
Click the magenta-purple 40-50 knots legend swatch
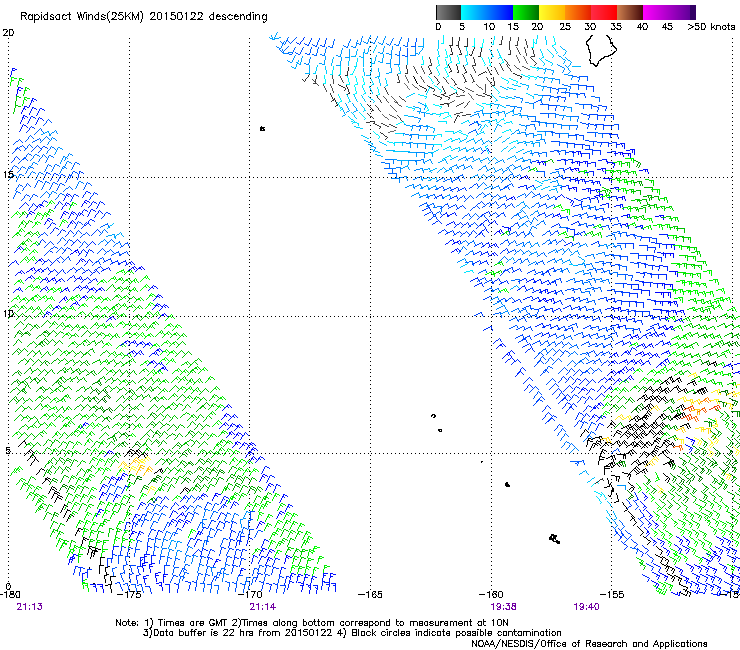[x=669, y=12]
